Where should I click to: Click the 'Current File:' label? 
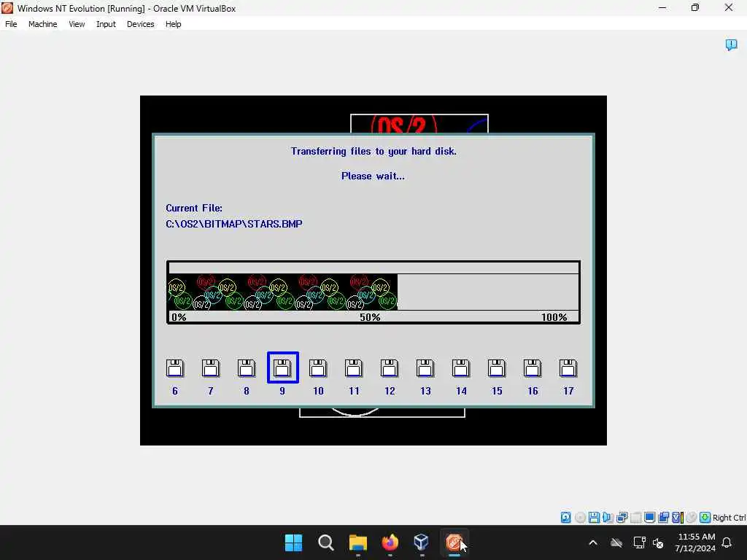194,208
